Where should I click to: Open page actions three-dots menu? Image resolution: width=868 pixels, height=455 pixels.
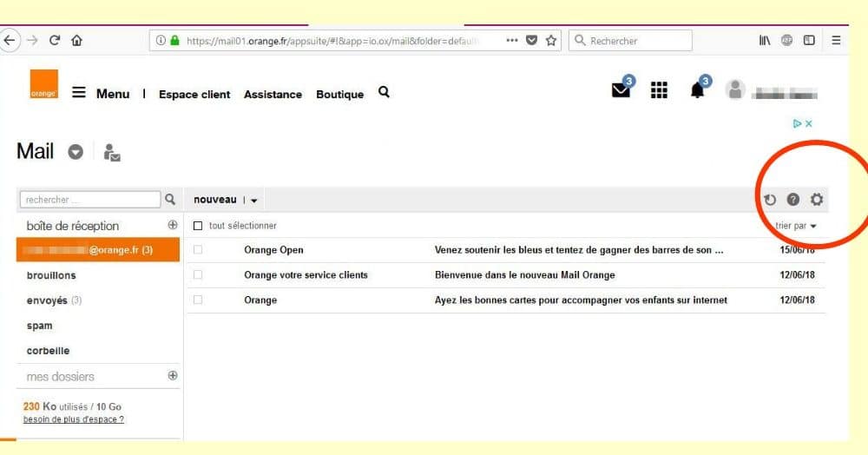pyautogui.click(x=512, y=41)
